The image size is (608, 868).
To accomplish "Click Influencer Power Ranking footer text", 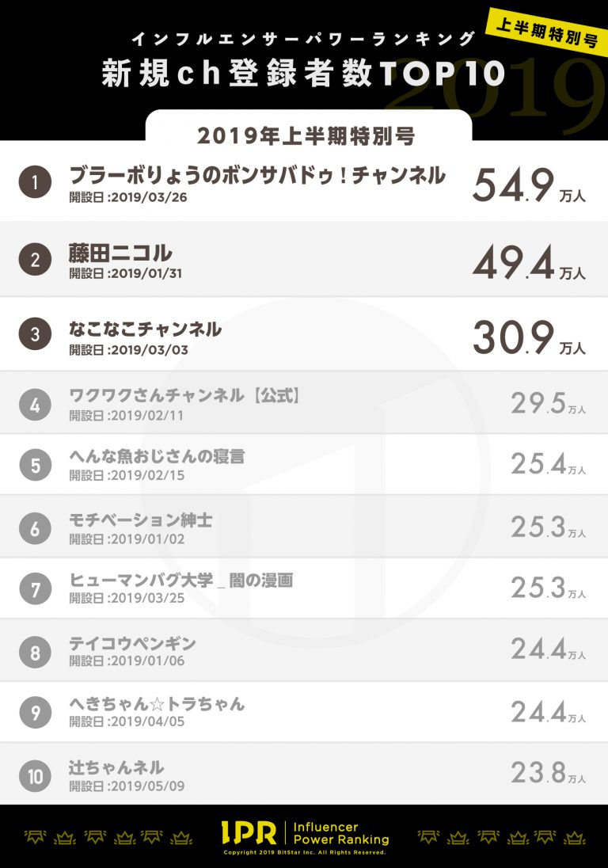I will [x=340, y=833].
